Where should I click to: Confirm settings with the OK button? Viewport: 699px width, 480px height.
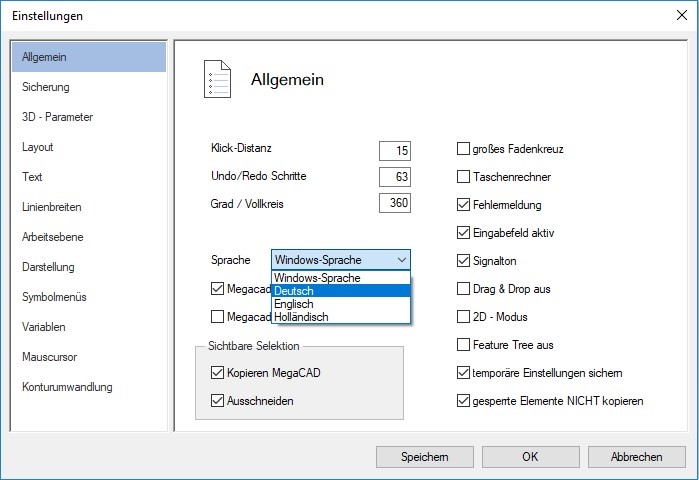[530, 457]
